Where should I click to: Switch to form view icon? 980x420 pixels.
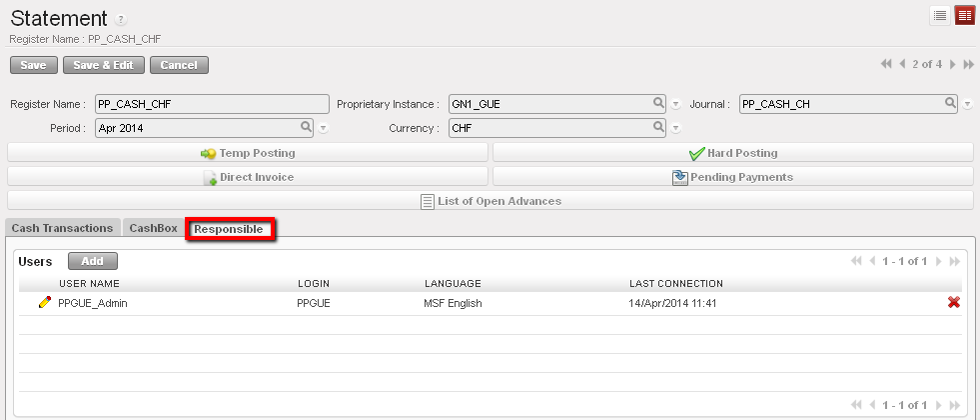(x=964, y=15)
